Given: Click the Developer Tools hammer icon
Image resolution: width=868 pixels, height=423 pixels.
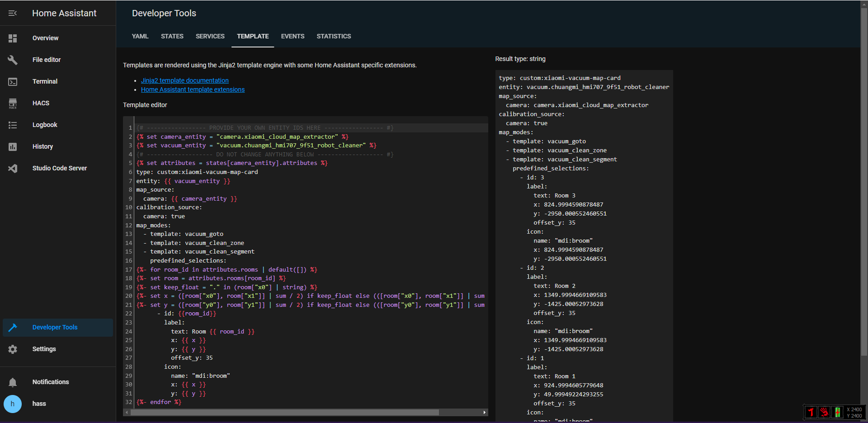Looking at the screenshot, I should coord(13,328).
